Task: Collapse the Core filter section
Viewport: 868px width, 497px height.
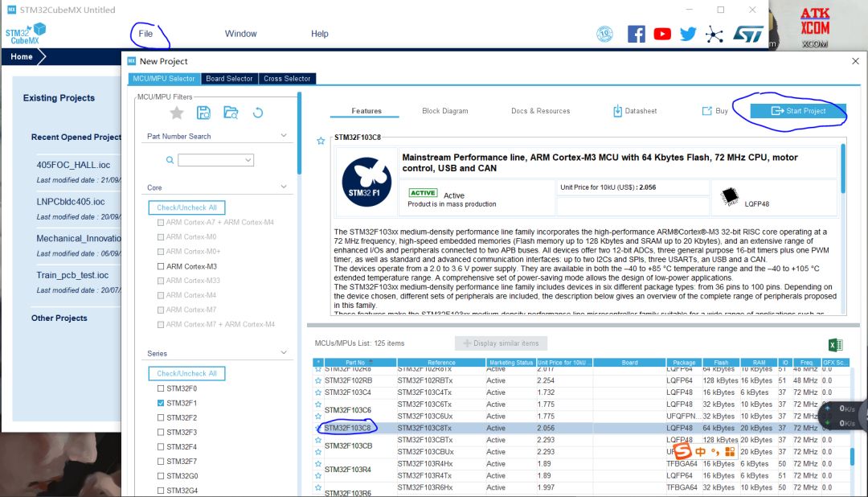Action: [x=284, y=187]
